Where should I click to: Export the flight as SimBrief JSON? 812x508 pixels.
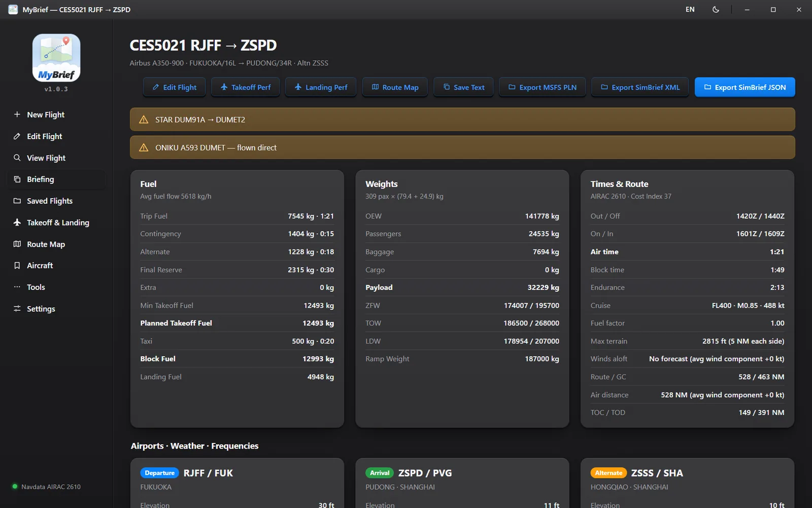tap(745, 87)
